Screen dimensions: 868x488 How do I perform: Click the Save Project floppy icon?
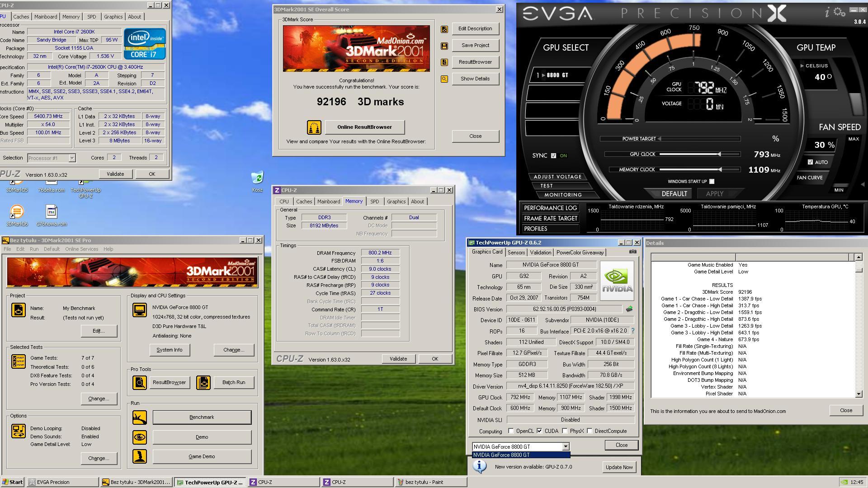(x=444, y=46)
